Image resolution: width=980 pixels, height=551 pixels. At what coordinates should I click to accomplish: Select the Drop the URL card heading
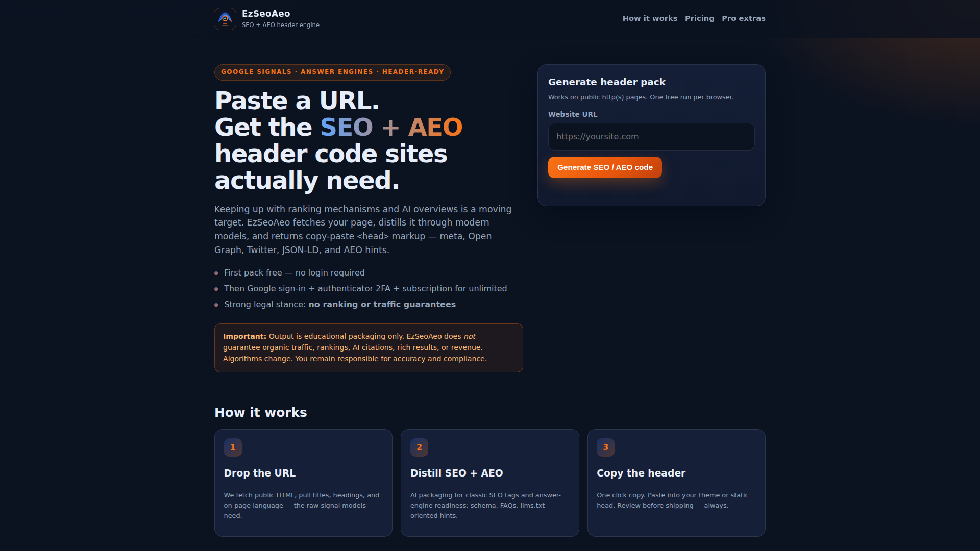point(260,473)
